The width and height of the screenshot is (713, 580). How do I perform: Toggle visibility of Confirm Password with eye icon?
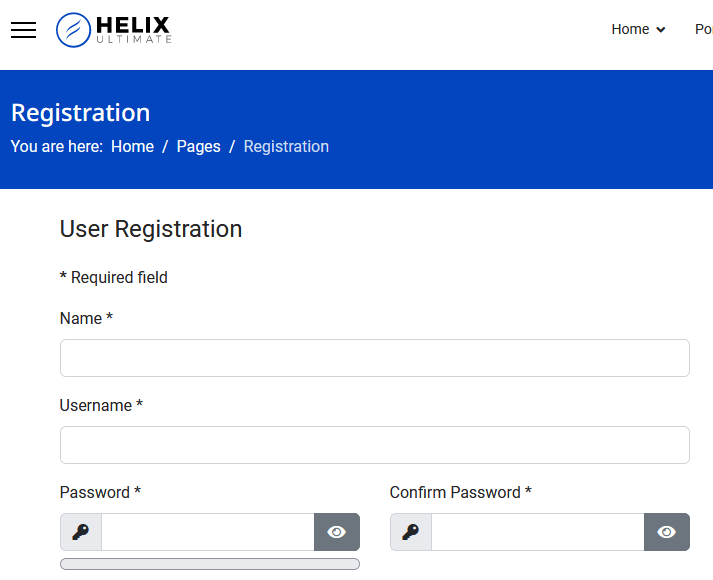coord(667,532)
